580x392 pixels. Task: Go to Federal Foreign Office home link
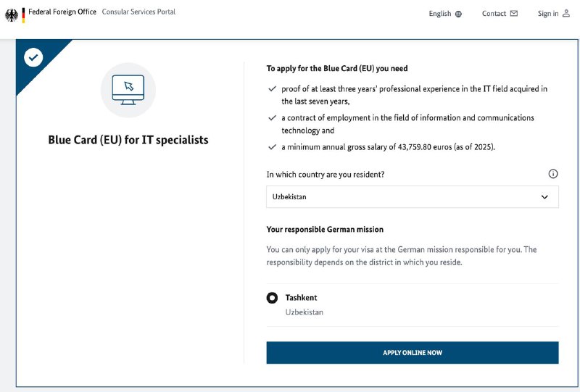(x=62, y=12)
